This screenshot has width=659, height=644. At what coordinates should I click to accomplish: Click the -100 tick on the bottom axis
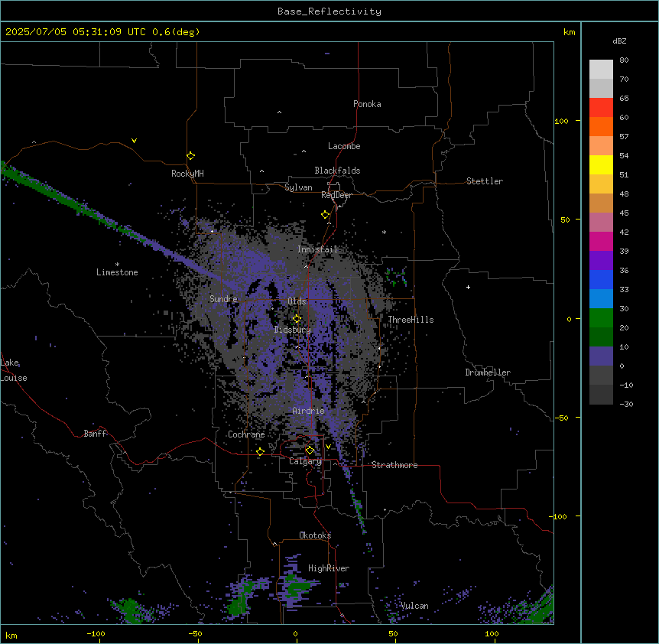click(96, 633)
